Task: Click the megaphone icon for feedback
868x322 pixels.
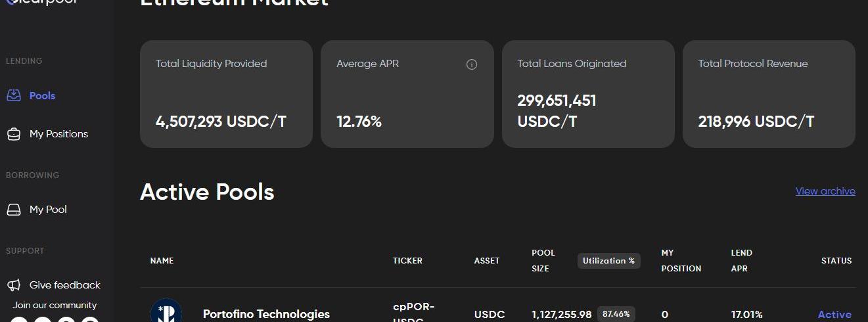Action: (x=14, y=285)
